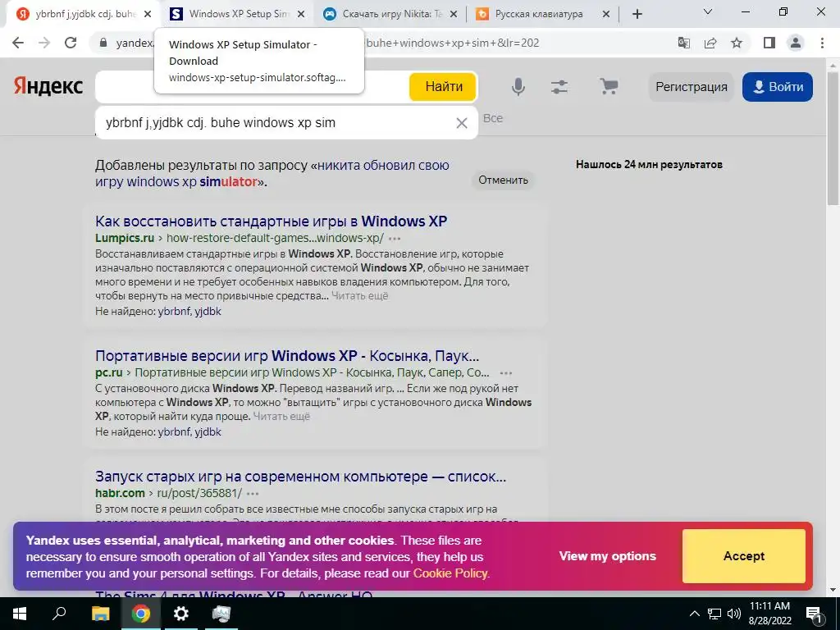Click the habr.com green site link
This screenshot has height=630, width=840.
pos(120,493)
